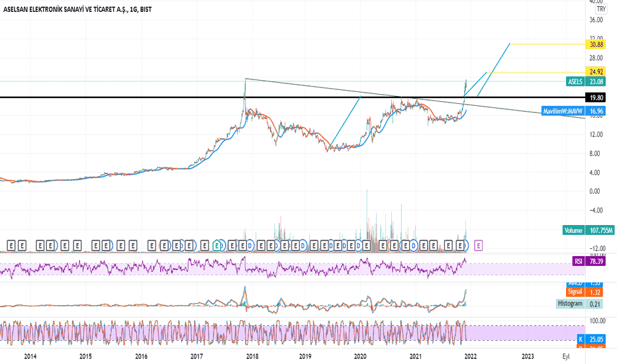Click the 2019 label on time axis
This screenshot has width=617, height=364.
point(305,357)
